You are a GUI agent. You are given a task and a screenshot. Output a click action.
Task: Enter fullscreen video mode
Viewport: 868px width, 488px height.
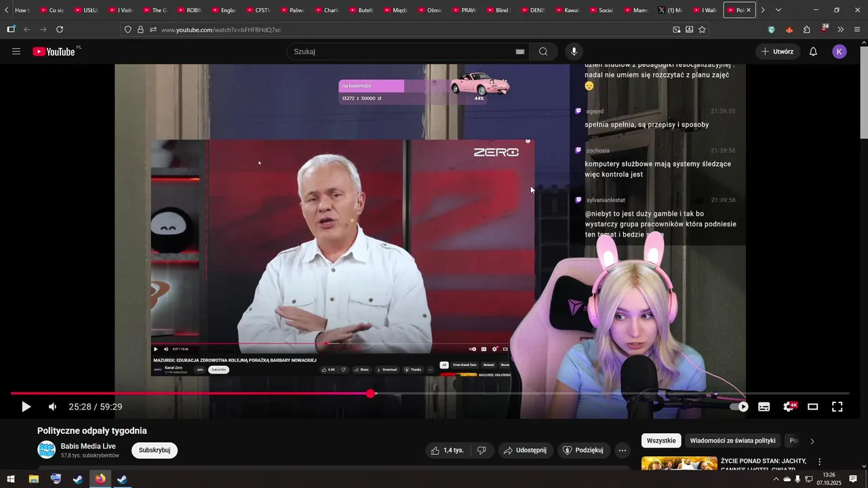pos(837,407)
